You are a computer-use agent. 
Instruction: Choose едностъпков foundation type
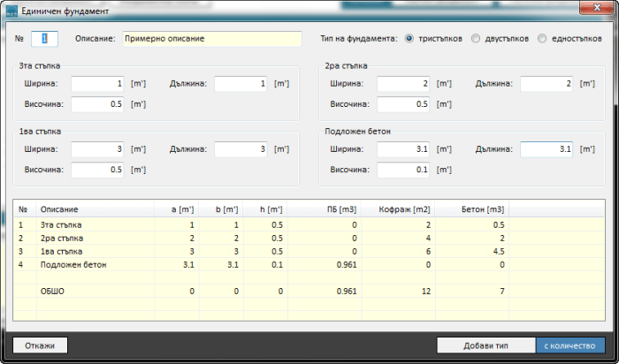pos(541,39)
